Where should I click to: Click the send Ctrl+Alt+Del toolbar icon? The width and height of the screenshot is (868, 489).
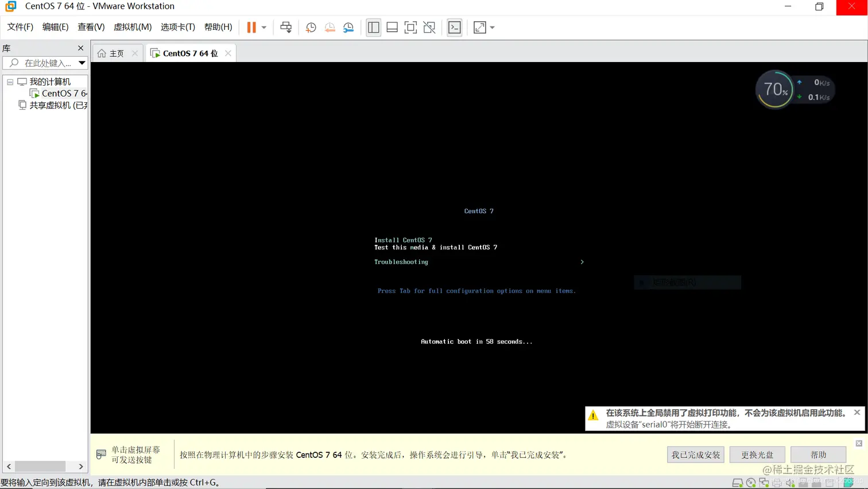tap(286, 27)
